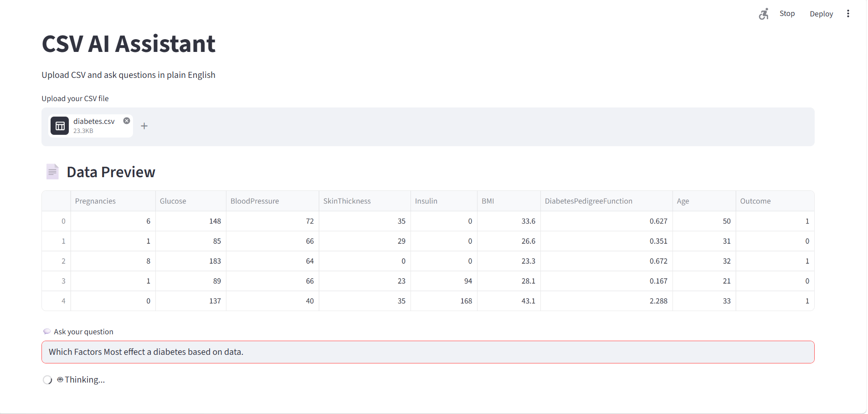Select the BloodPressure cell showing 40

(272, 301)
